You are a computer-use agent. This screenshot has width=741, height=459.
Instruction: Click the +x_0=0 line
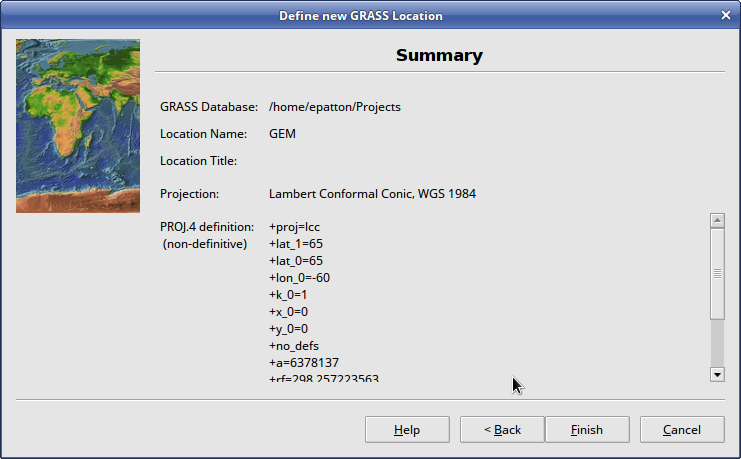pos(288,312)
